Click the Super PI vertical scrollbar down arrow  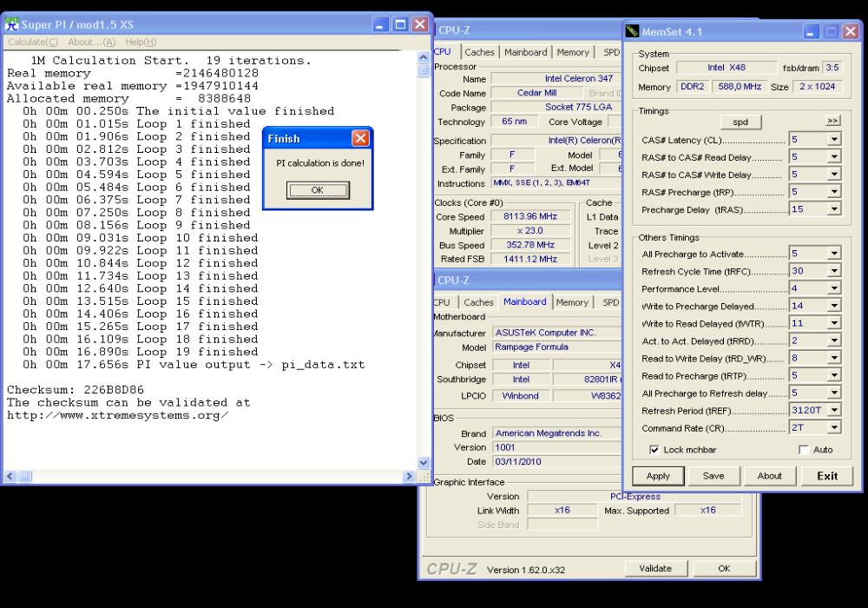click(424, 462)
